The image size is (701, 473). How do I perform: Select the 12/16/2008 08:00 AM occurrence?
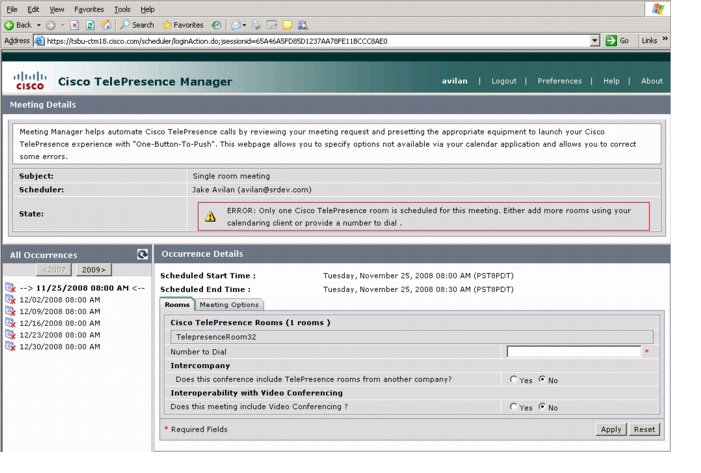click(60, 323)
